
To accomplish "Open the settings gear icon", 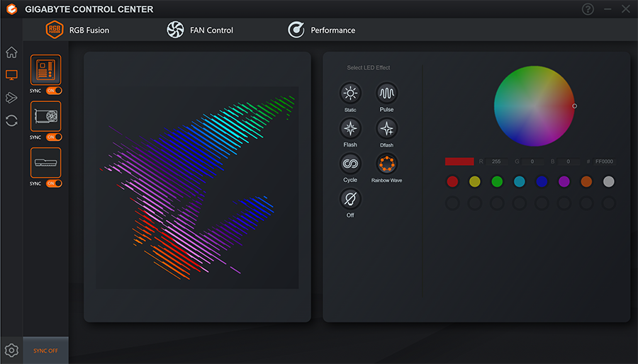I will [x=11, y=350].
